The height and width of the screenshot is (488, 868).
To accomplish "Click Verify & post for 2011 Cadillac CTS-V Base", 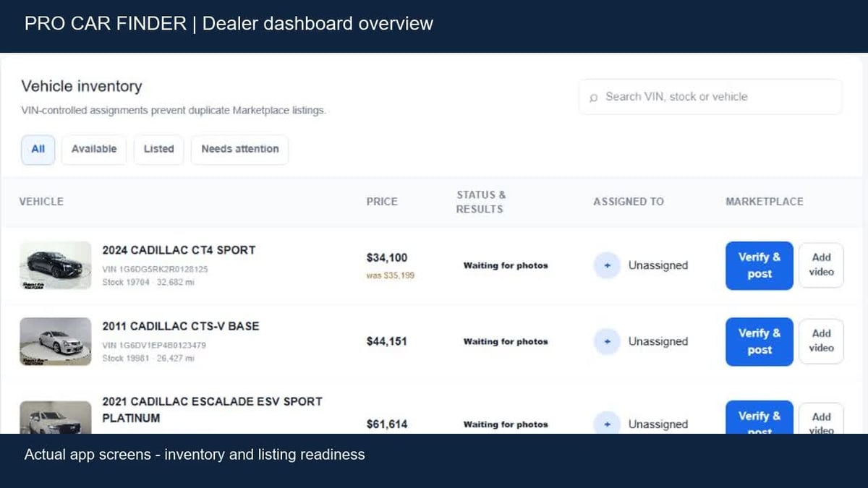I will tap(759, 341).
